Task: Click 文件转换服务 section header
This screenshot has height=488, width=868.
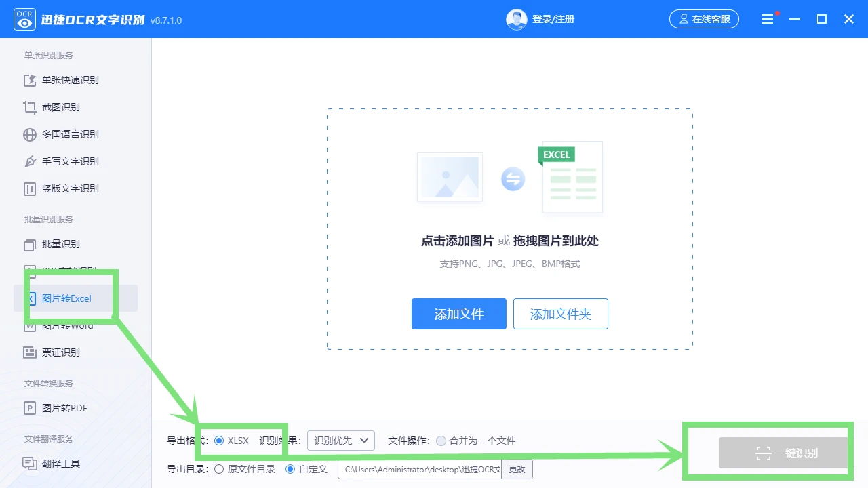Action: coord(49,384)
